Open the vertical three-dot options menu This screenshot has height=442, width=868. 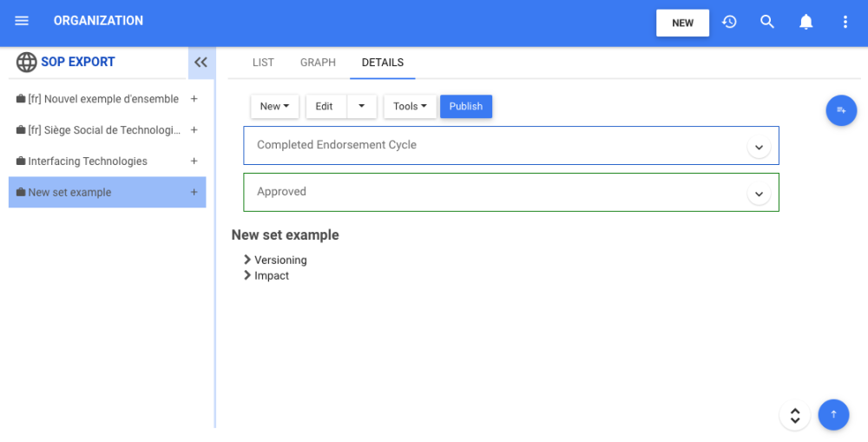click(x=845, y=22)
